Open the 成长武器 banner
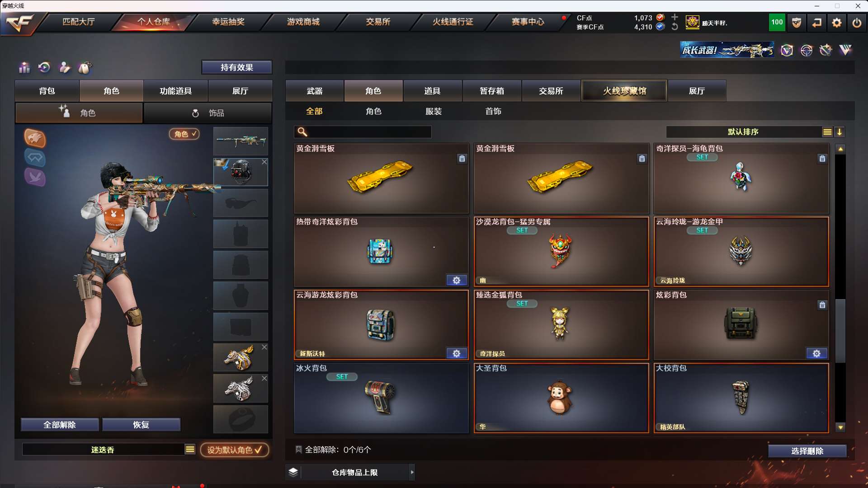Image resolution: width=868 pixels, height=488 pixels. click(727, 50)
